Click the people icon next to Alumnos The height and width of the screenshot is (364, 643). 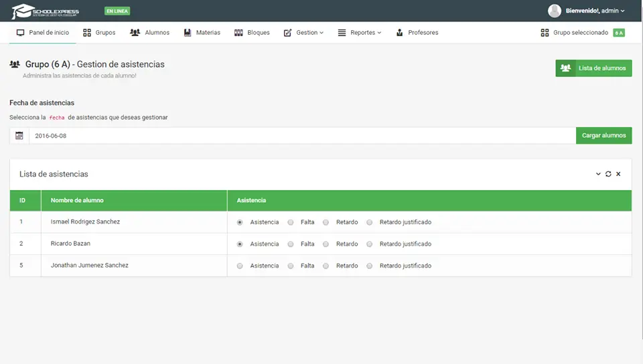tap(135, 32)
